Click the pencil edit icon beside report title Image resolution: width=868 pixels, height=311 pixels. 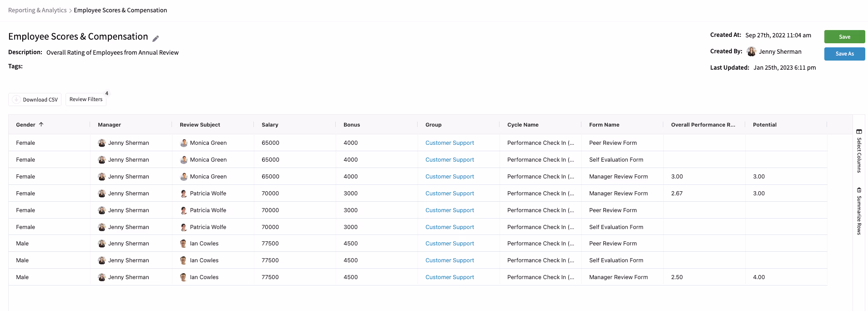pyautogui.click(x=156, y=39)
